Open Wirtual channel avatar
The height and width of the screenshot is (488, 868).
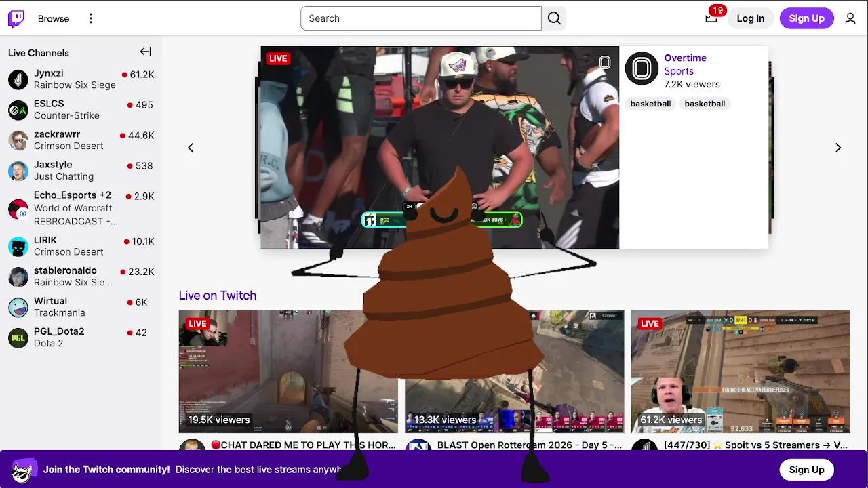(18, 307)
